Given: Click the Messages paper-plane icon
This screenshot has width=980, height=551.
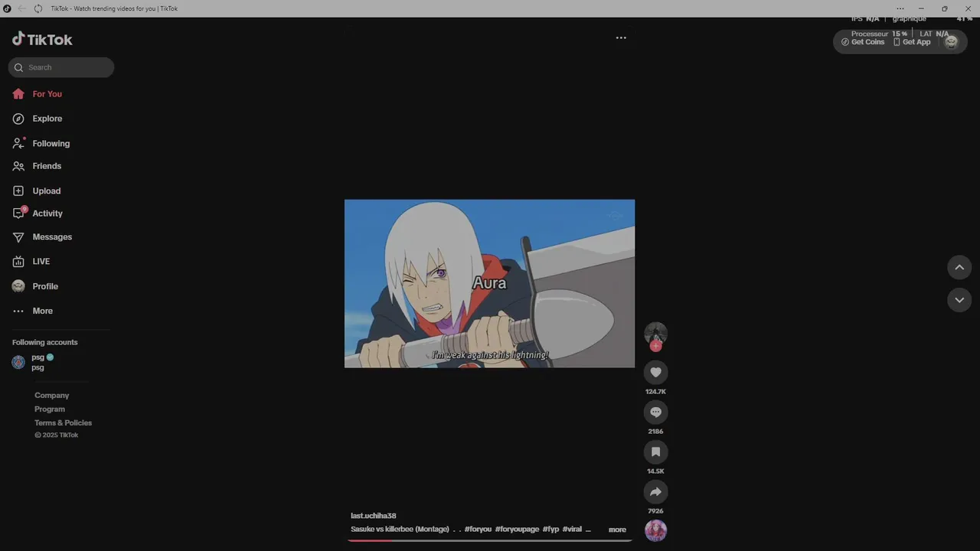Looking at the screenshot, I should (18, 237).
